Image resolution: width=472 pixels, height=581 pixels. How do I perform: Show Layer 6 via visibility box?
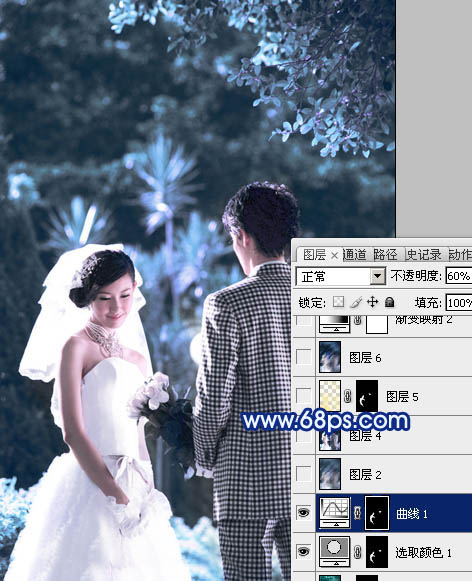[304, 357]
